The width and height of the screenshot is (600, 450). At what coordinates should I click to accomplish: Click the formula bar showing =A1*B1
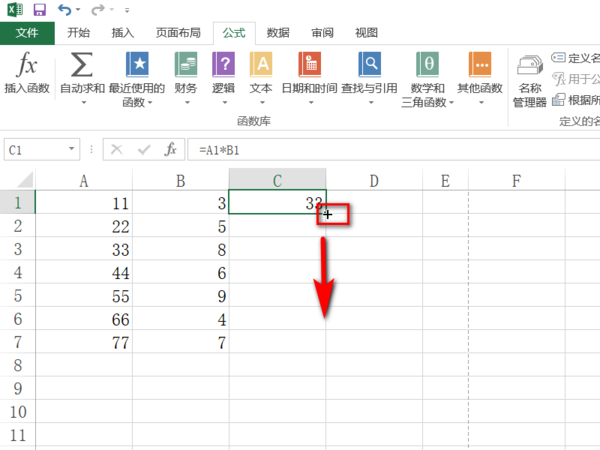(393, 150)
